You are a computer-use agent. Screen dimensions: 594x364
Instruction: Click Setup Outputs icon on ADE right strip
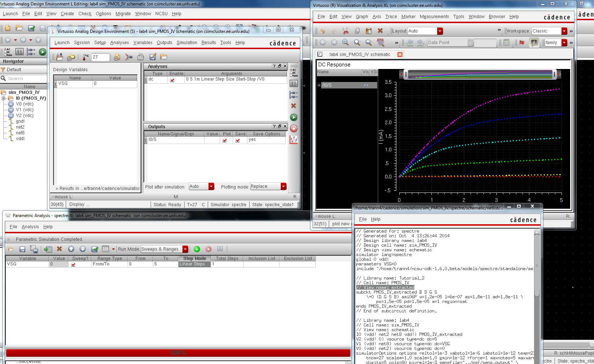(294, 95)
